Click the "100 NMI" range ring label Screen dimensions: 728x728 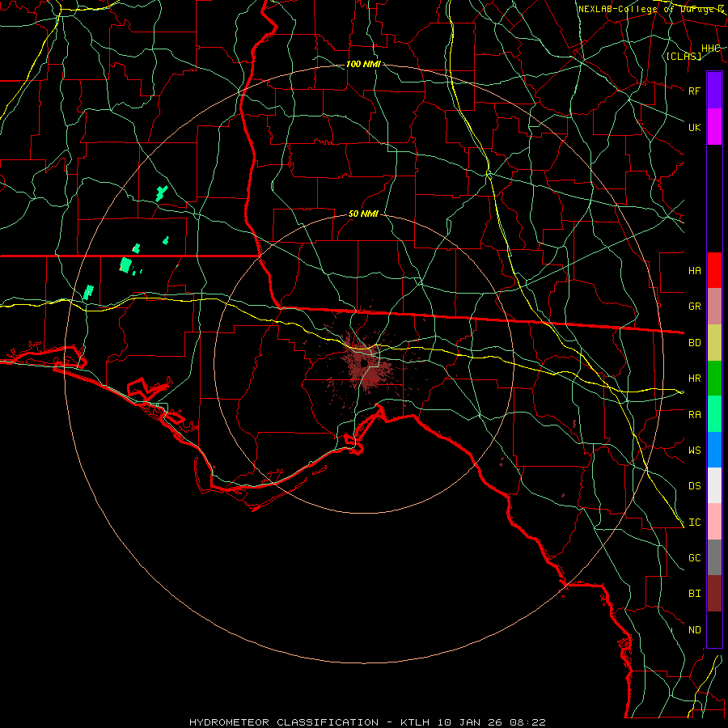pyautogui.click(x=363, y=64)
